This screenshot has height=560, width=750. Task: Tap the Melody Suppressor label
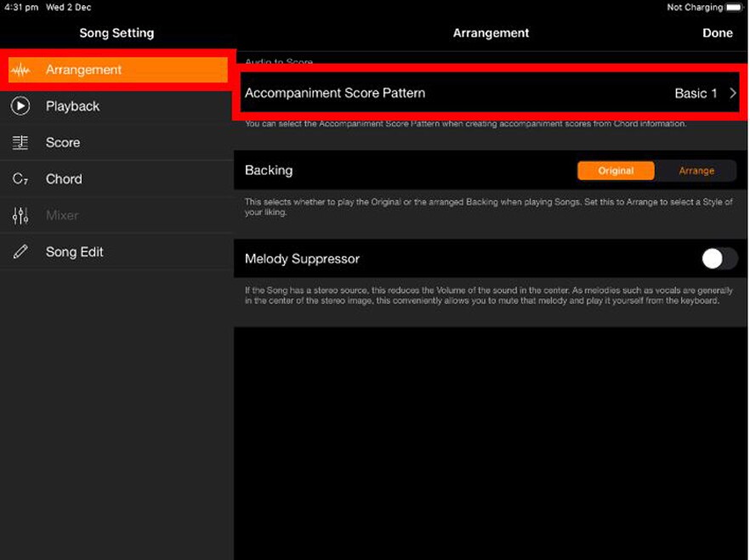302,258
